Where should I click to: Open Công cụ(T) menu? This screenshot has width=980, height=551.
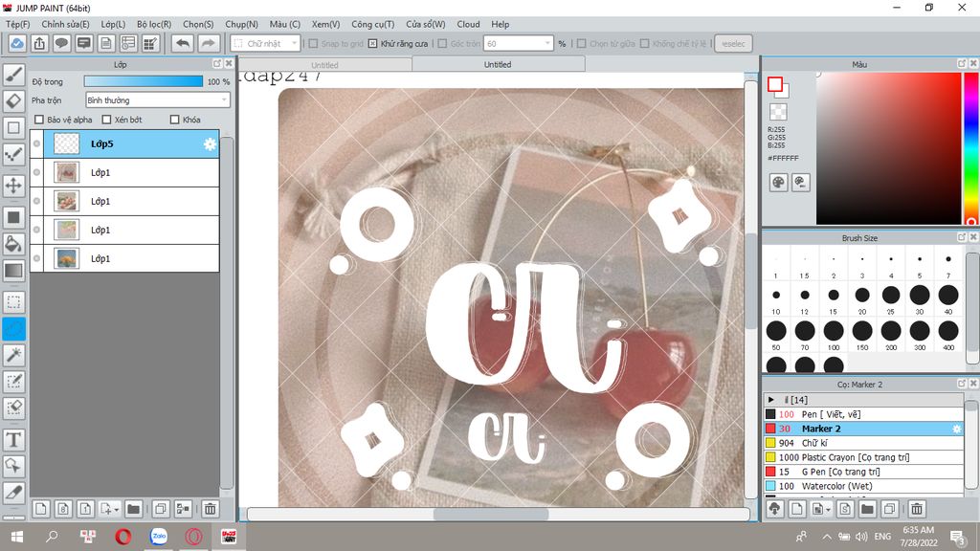[372, 24]
